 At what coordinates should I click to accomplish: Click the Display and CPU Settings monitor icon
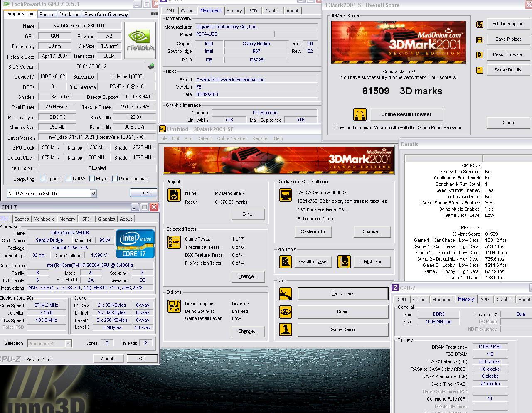pyautogui.click(x=286, y=195)
